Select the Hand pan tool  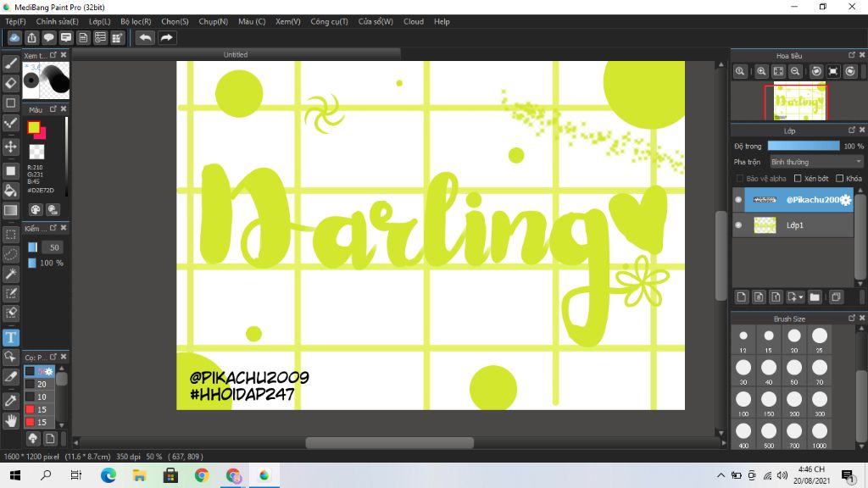(x=10, y=420)
